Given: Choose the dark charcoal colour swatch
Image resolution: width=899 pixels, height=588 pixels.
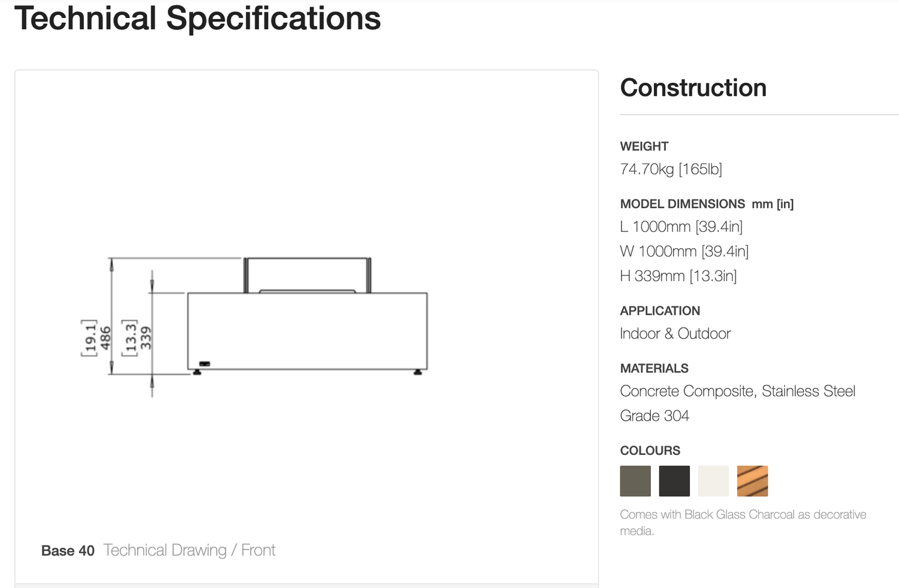Looking at the screenshot, I should pos(674,481).
